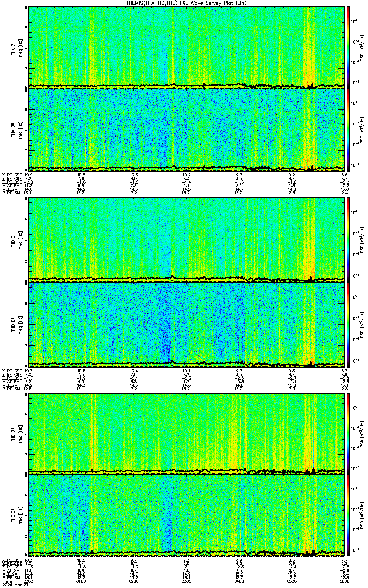Click the X_RE_GSE value '10.3' under THE
Viewport: 368px width, 588px height.
click(x=28, y=560)
